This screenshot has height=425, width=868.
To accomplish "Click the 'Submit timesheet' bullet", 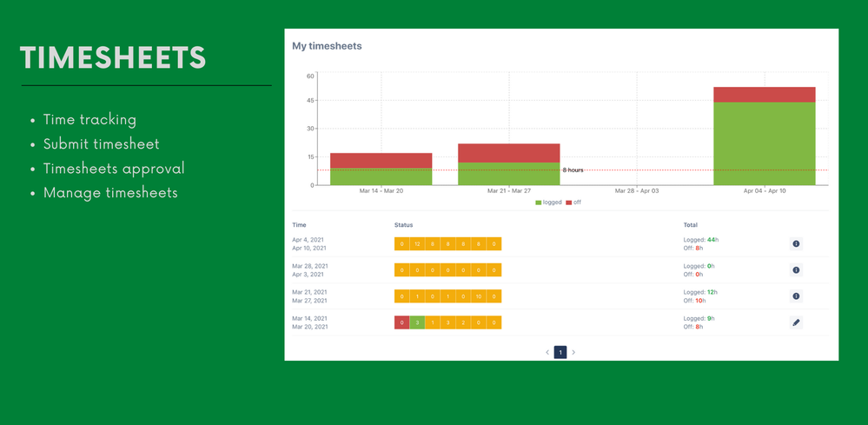I will [x=102, y=144].
